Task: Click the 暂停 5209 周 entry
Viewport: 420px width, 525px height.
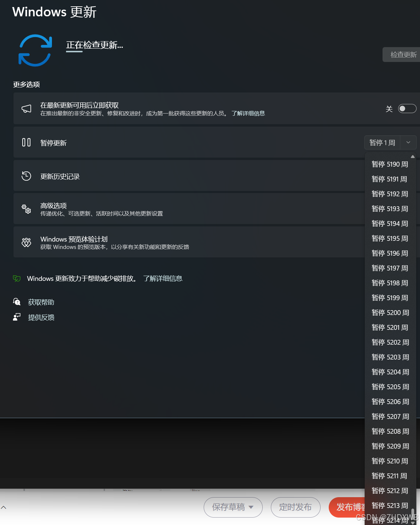Action: tap(390, 446)
